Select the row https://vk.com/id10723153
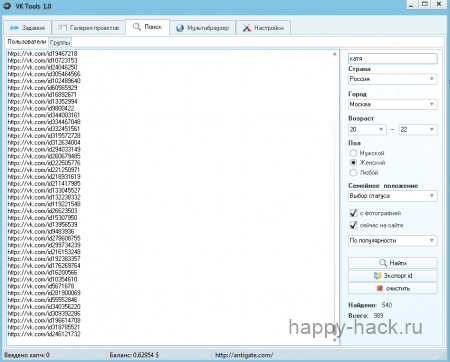The height and width of the screenshot is (362, 450). [42, 60]
